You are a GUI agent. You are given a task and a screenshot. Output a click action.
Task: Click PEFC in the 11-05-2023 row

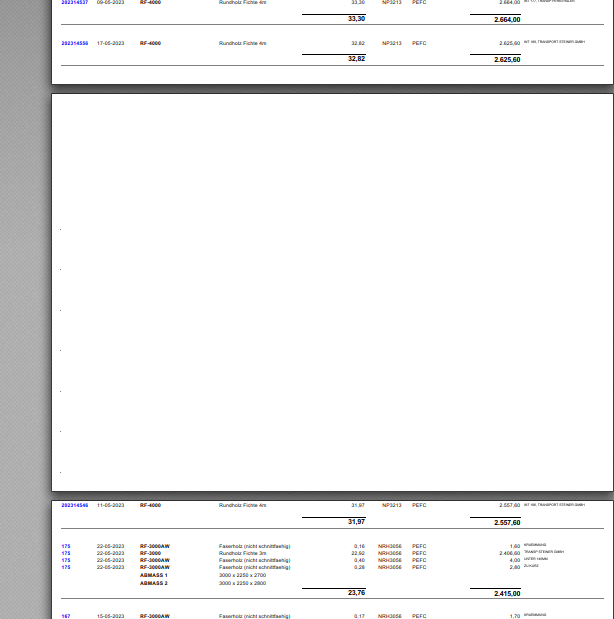point(419,505)
